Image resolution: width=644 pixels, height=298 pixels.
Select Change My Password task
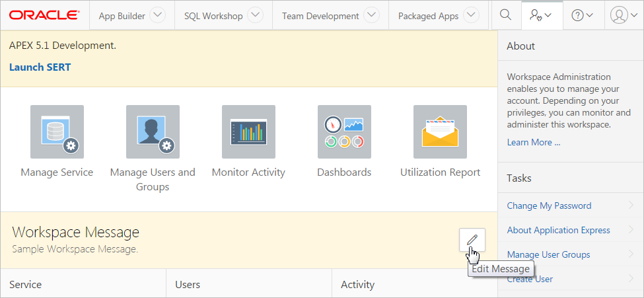pos(549,205)
